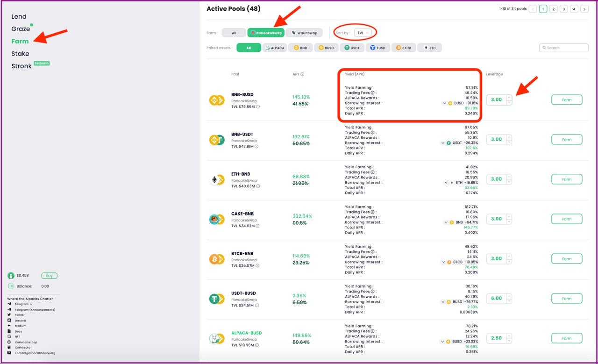Viewport: 598px width, 364px height.
Task: Click the Telegram Announcements plane icon
Action: pos(9,309)
